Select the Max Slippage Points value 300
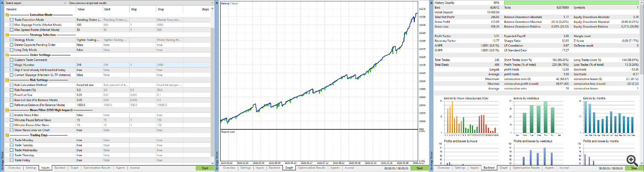644x172 pixels. tap(88, 25)
